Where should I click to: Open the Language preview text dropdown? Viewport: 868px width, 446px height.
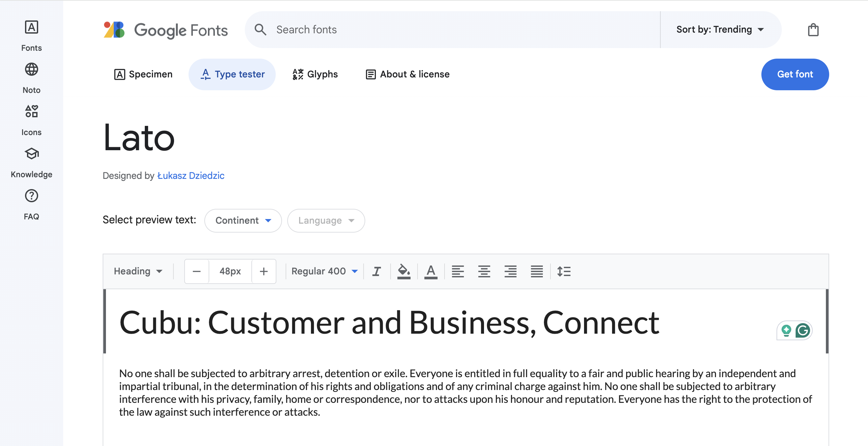[x=326, y=221]
